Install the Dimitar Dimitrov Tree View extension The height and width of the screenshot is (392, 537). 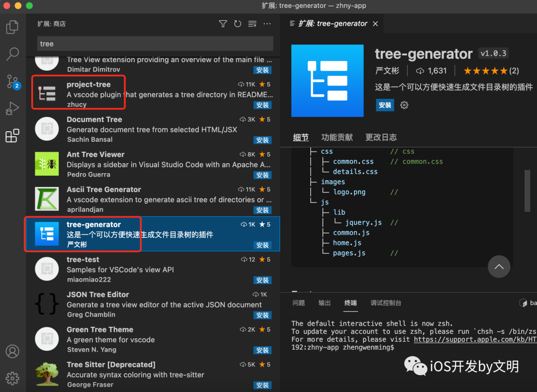coord(263,70)
